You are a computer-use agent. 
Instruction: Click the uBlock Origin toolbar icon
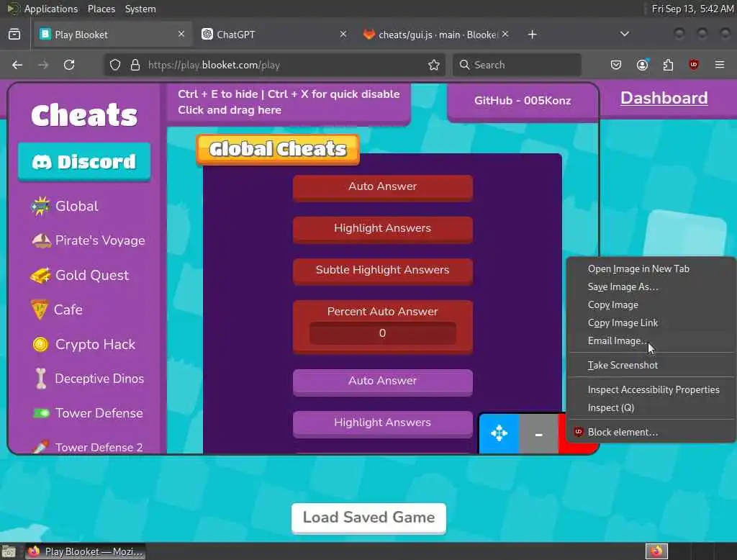(x=694, y=65)
